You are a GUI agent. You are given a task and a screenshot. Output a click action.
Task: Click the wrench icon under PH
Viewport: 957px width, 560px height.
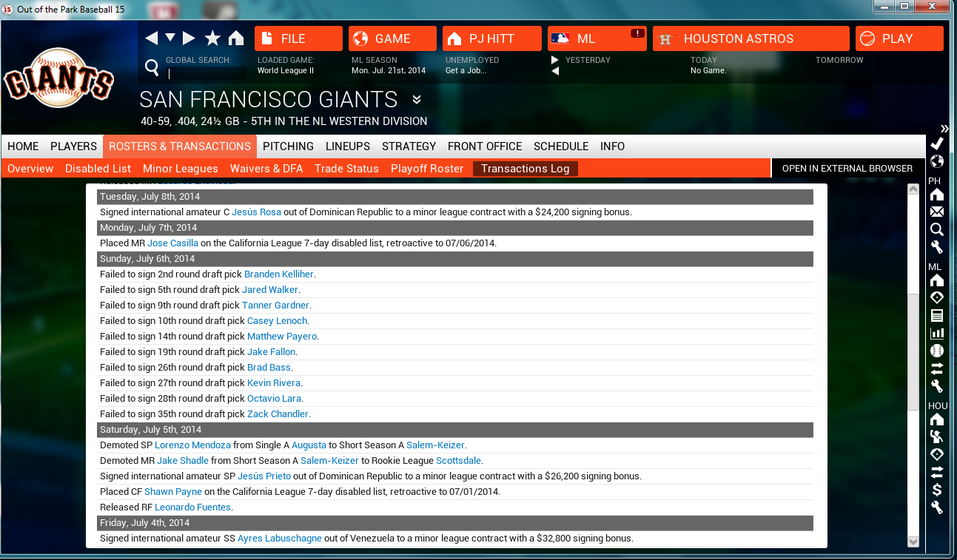coord(936,247)
